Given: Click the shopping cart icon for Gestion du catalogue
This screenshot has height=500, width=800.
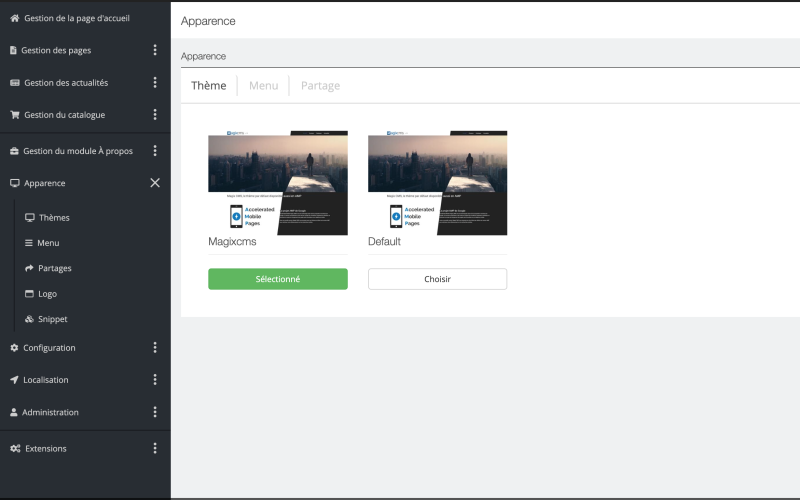Looking at the screenshot, I should tap(14, 115).
